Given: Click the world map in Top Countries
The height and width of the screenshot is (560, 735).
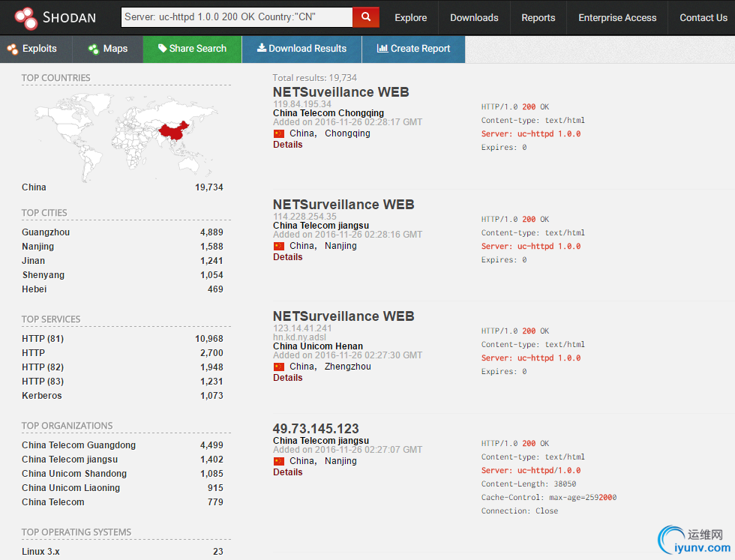Looking at the screenshot, I should pyautogui.click(x=126, y=136).
